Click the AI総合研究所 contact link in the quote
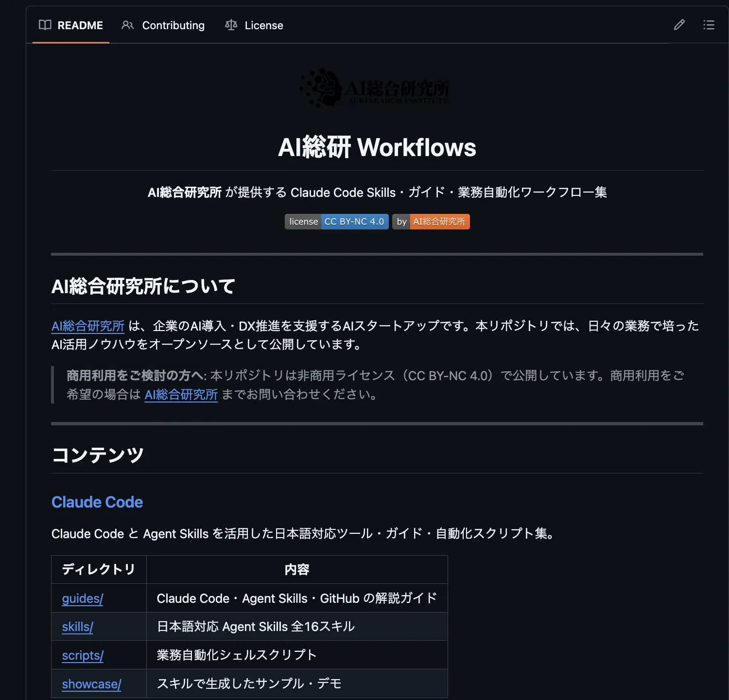The width and height of the screenshot is (729, 700). tap(180, 395)
